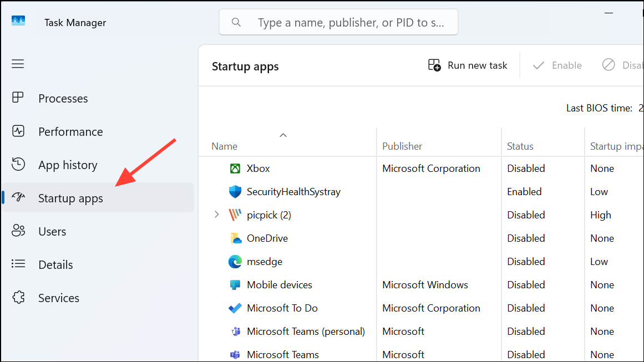The width and height of the screenshot is (644, 362).
Task: Click the Users people icon in sidebar
Action: click(x=18, y=231)
